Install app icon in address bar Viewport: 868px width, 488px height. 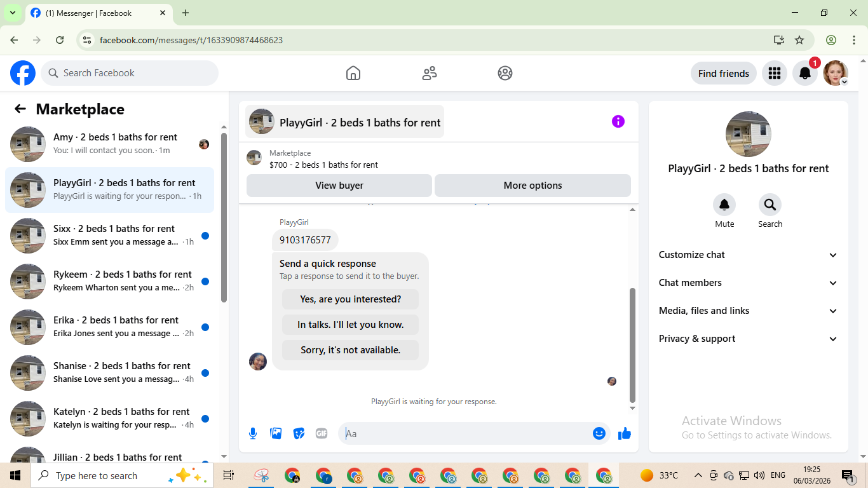click(779, 40)
